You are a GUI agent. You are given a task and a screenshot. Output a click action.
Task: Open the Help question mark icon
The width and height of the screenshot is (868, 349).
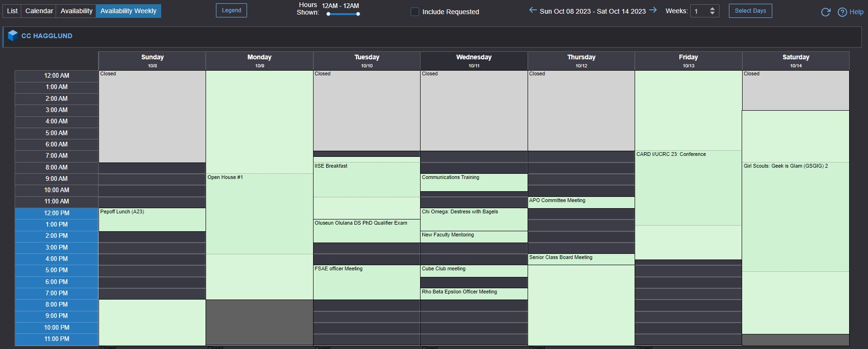click(x=842, y=12)
